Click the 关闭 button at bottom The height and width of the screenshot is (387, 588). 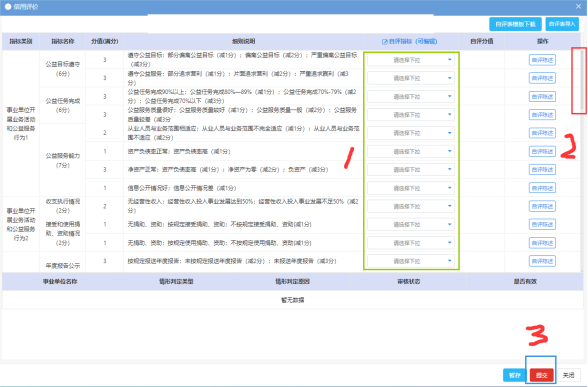(x=568, y=375)
